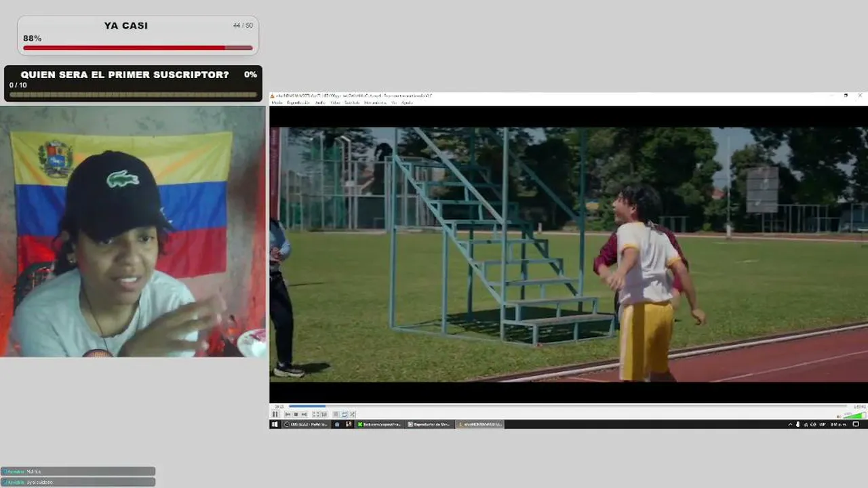
Task: Toggle VLC loop mode button
Action: (344, 414)
